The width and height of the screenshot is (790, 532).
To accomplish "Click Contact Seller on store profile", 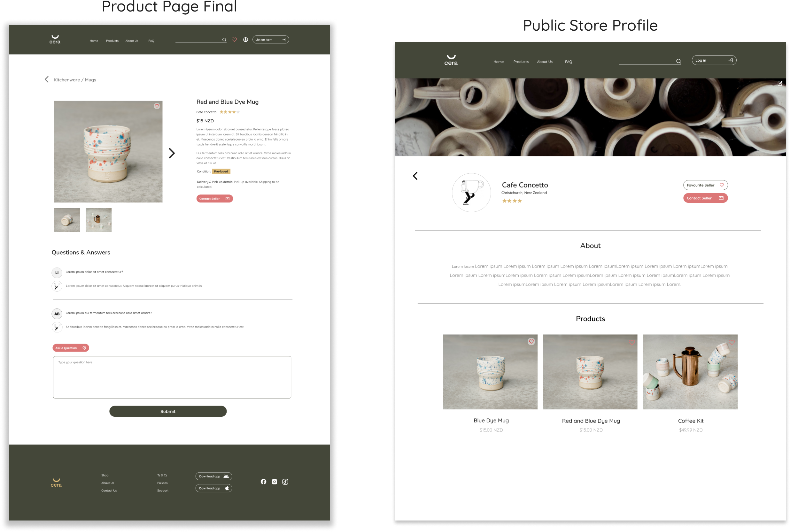I will click(705, 198).
